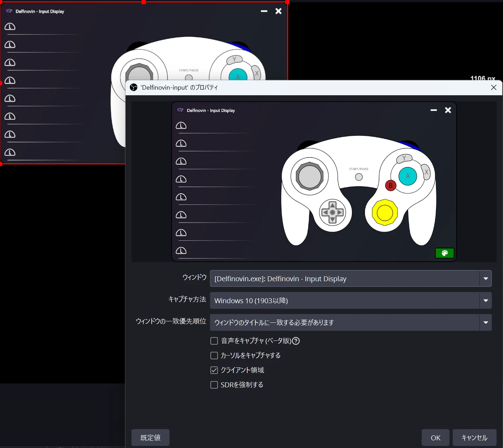503x448 pixels.
Task: Click the Y button on the background window controller
Action: (234, 60)
